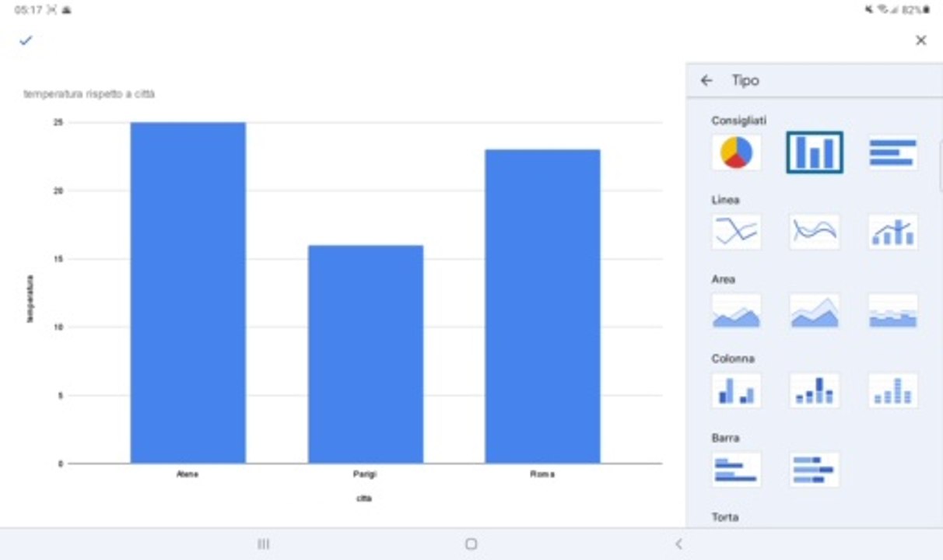Image resolution: width=943 pixels, height=560 pixels.
Task: Tap the Android back button
Action: click(678, 544)
